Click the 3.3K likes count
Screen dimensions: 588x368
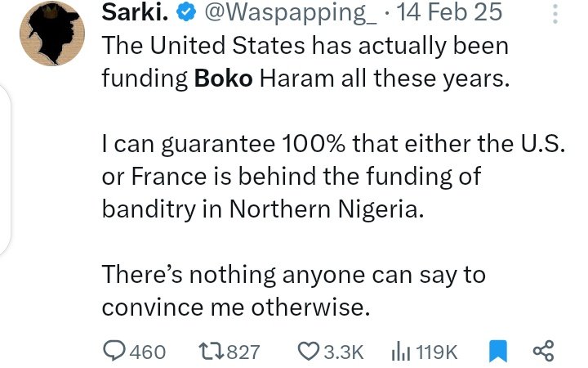click(343, 352)
